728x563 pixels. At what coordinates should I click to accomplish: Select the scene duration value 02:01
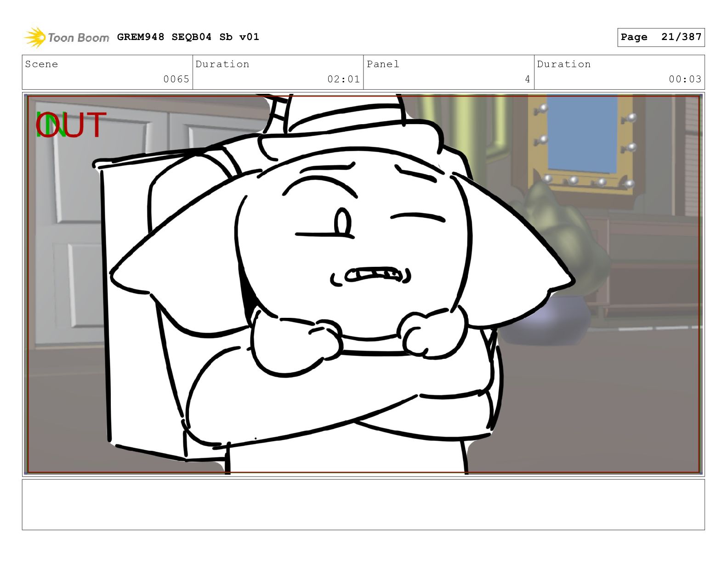[343, 79]
